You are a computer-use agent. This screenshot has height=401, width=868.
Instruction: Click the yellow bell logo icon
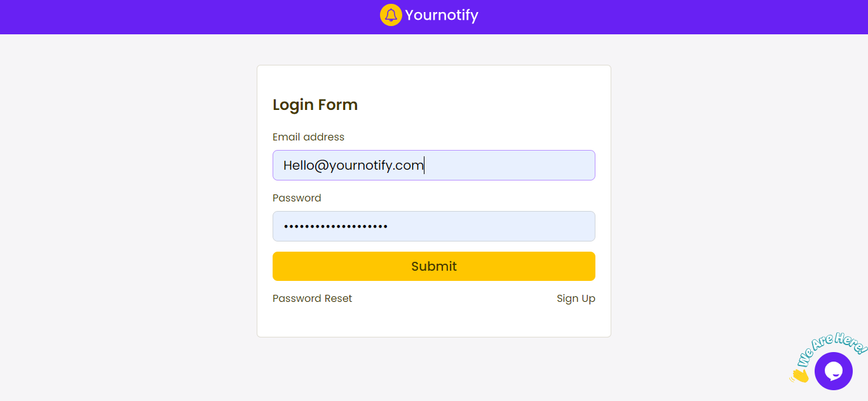tap(391, 15)
